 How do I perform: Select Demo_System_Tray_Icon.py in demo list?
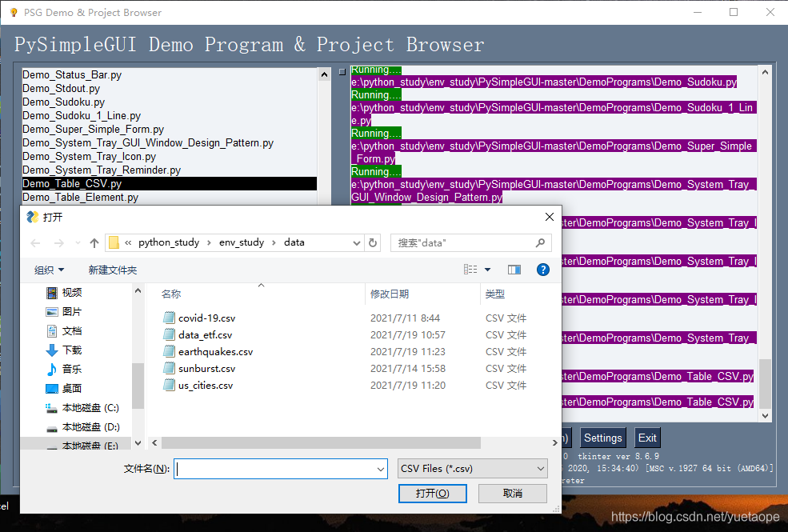pyautogui.click(x=89, y=157)
